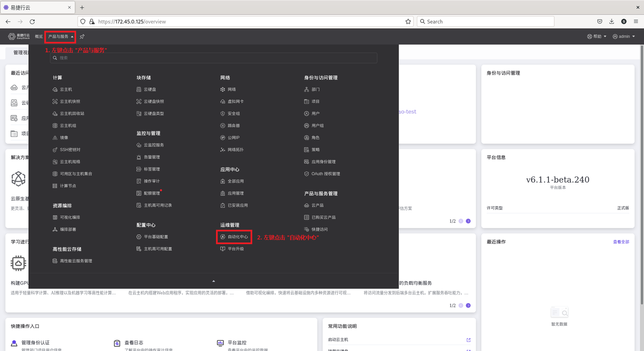Viewport: 644px width, 351px height.
Task: Click the 自动化中心 icon
Action: (223, 237)
